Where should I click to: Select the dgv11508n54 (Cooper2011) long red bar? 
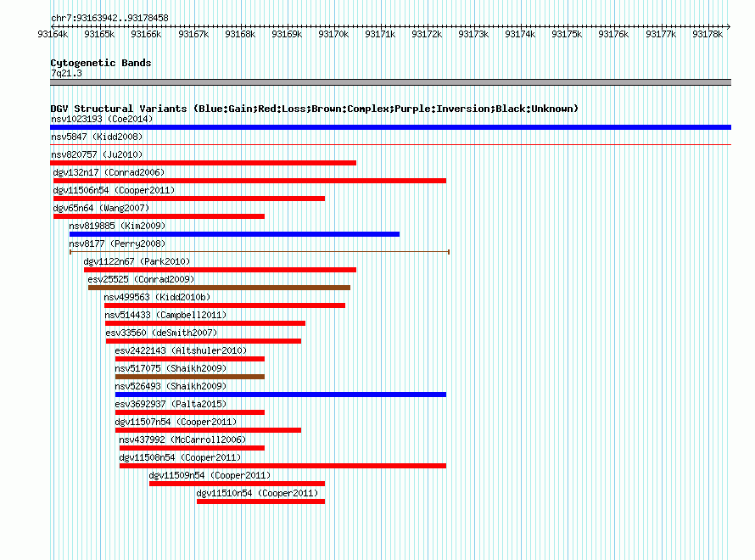coord(282,466)
